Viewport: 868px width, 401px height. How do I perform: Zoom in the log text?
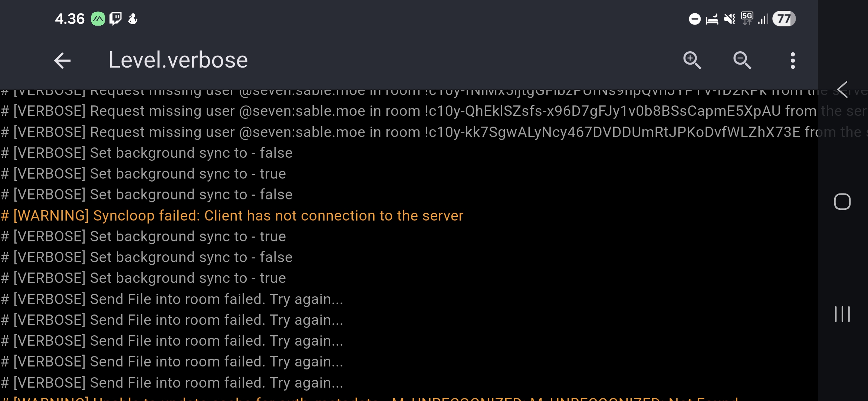click(692, 61)
